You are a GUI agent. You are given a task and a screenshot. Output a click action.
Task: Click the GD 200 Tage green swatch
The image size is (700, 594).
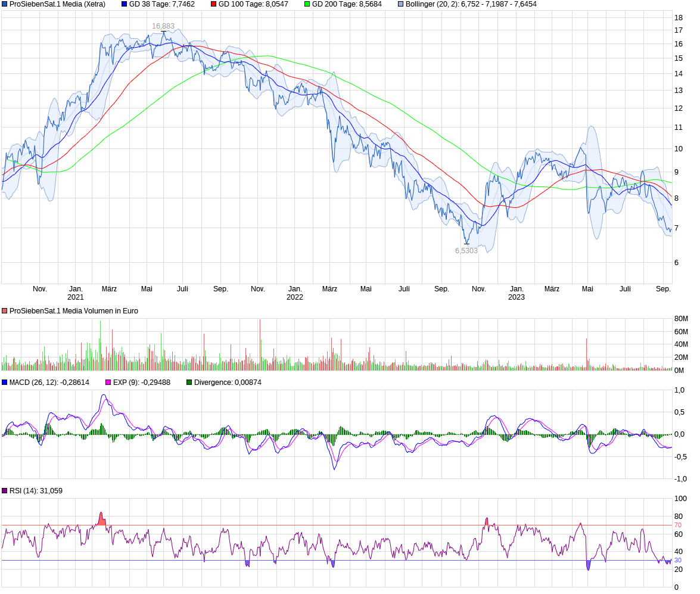307,4
